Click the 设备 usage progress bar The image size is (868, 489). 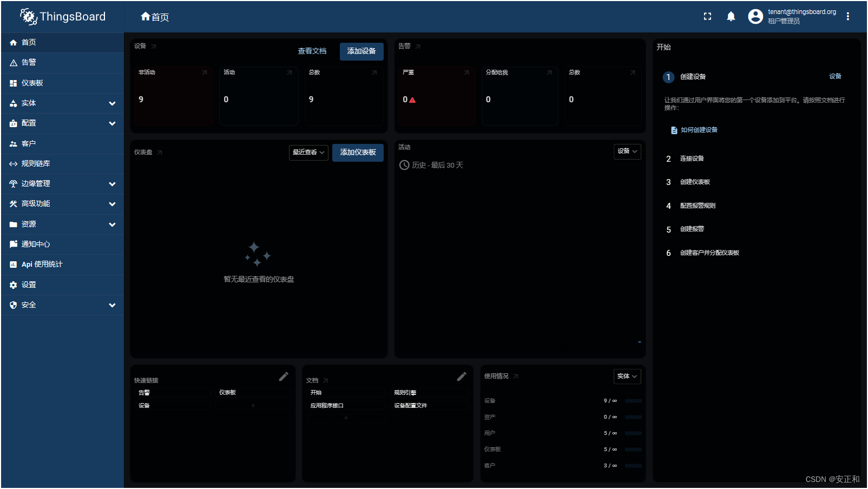pyautogui.click(x=632, y=401)
